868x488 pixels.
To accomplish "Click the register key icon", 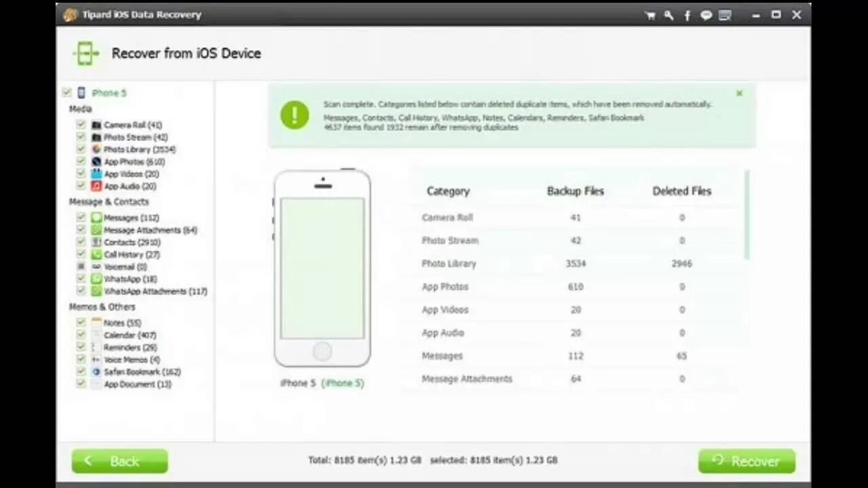I will pos(669,15).
